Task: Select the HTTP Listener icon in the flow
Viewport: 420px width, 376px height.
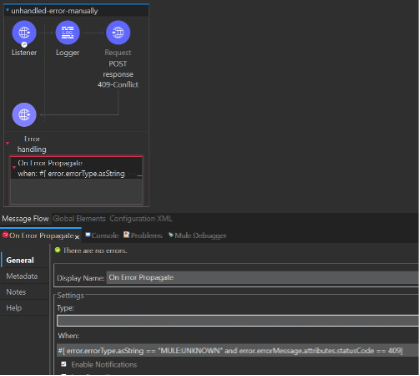Action: coord(24,33)
